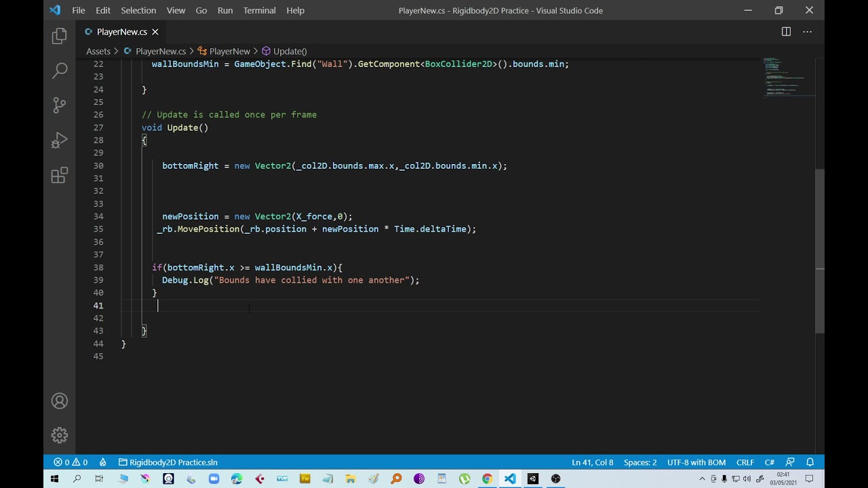Change encoding via UTF-8 with BOM
Viewport: 868px width, 488px height.
(696, 462)
